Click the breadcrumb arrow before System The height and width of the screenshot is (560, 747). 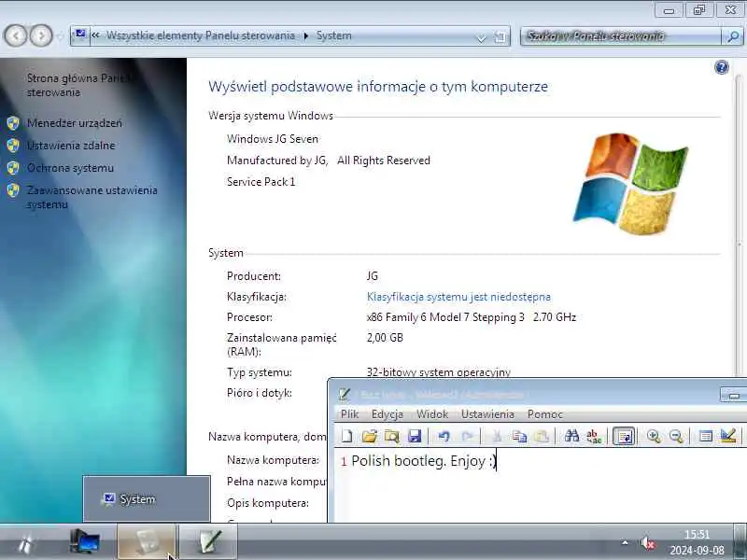pyautogui.click(x=306, y=35)
